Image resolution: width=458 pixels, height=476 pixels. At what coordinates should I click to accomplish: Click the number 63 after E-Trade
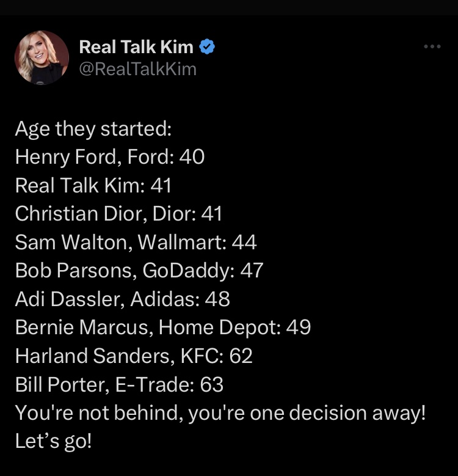pyautogui.click(x=211, y=384)
